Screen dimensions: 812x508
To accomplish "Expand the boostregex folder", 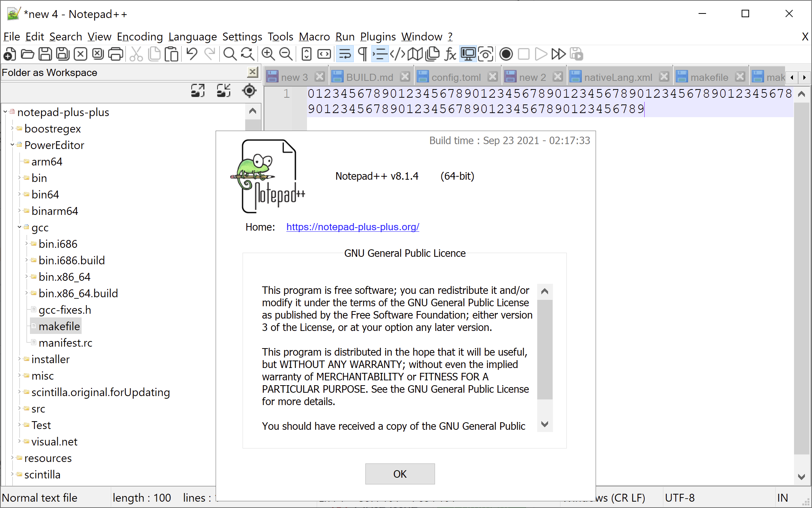I will (x=12, y=128).
